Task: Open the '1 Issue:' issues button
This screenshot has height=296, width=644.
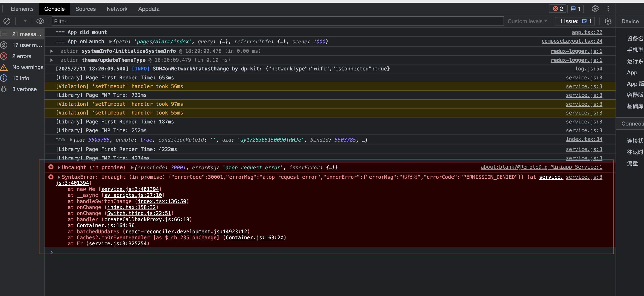Action: coord(575,21)
